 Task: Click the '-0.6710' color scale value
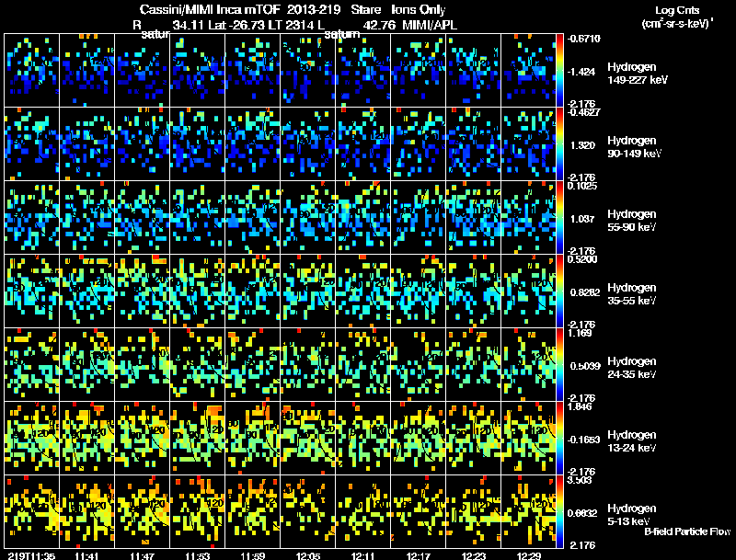tap(584, 39)
